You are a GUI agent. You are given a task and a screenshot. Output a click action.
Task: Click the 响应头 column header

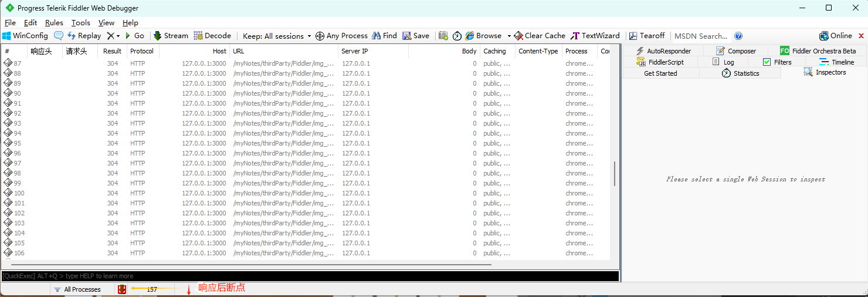[x=45, y=51]
